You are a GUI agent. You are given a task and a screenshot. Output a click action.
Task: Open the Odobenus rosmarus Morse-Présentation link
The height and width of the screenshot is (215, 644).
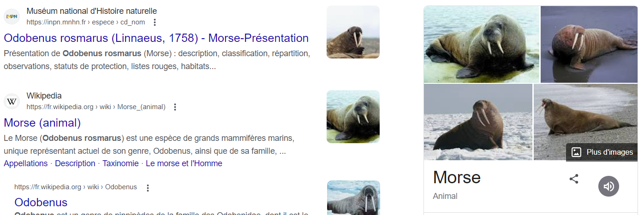156,38
